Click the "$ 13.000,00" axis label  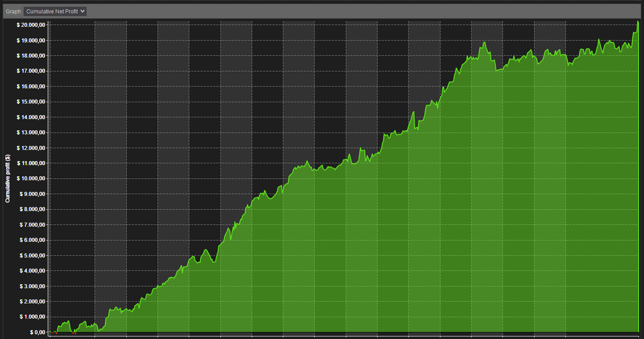pos(31,132)
